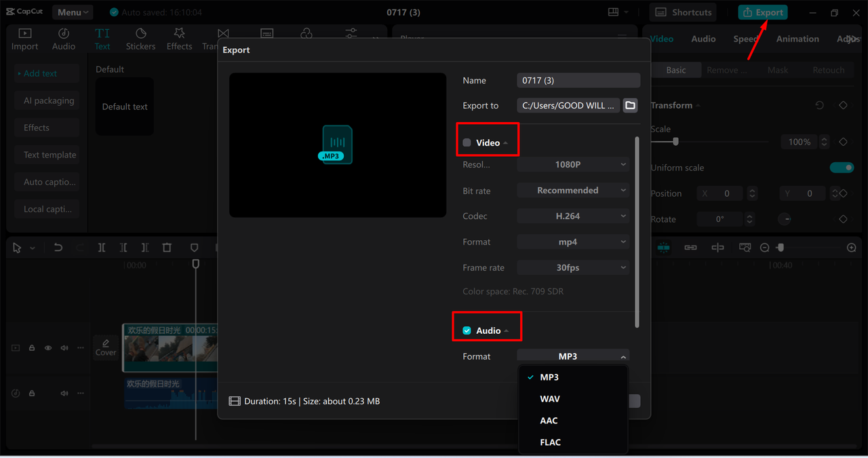Click the folder icon next to Export to

631,105
